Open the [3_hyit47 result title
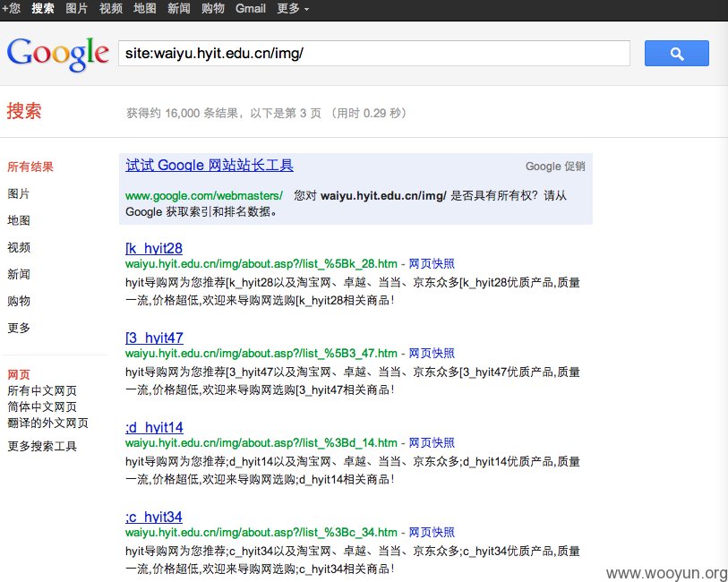Screen dimensions: 728x582 coord(154,338)
